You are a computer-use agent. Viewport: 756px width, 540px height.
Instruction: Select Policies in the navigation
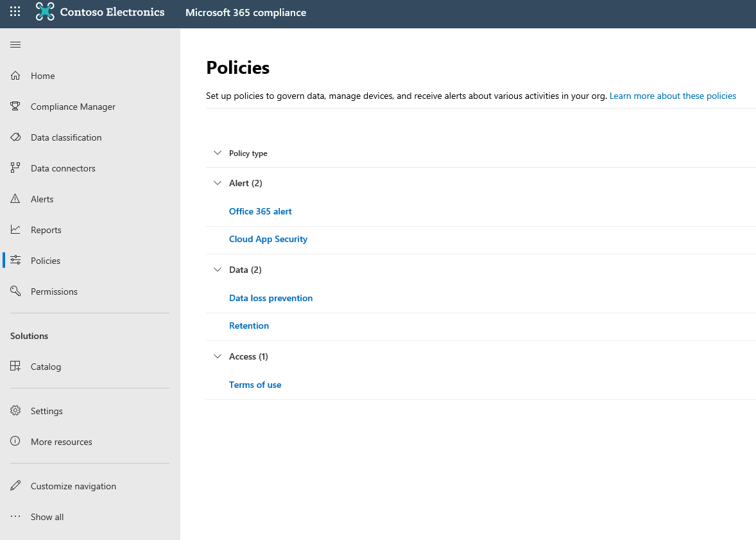(x=45, y=260)
